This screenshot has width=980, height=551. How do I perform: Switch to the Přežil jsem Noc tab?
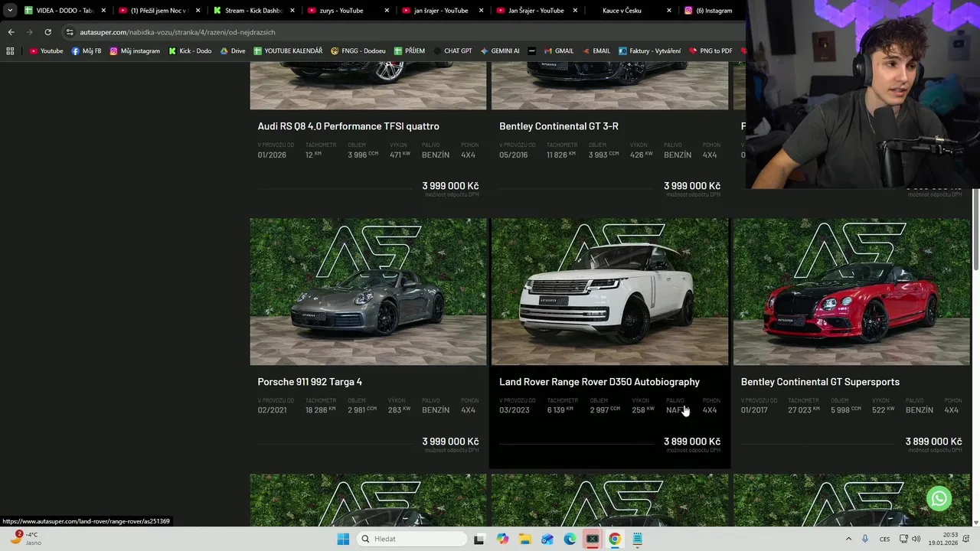(159, 11)
